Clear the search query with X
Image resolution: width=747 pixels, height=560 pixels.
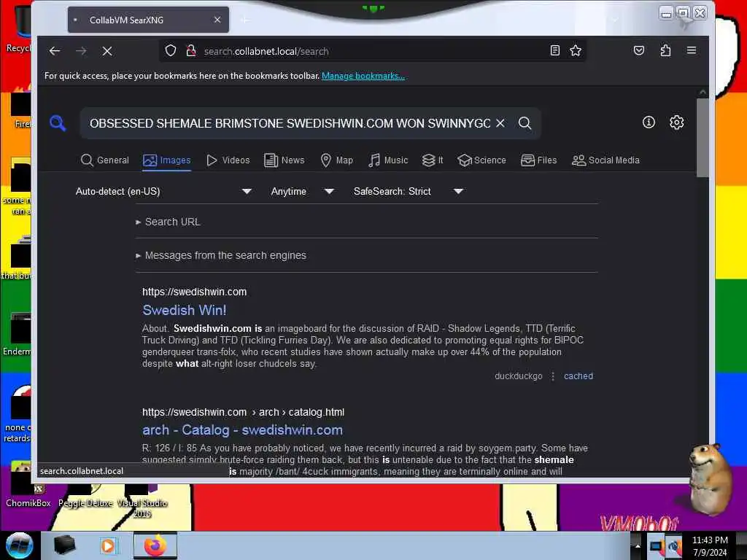point(500,123)
